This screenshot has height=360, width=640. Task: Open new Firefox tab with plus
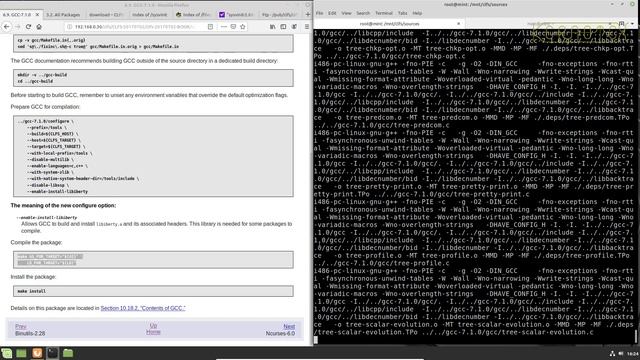(x=308, y=14)
